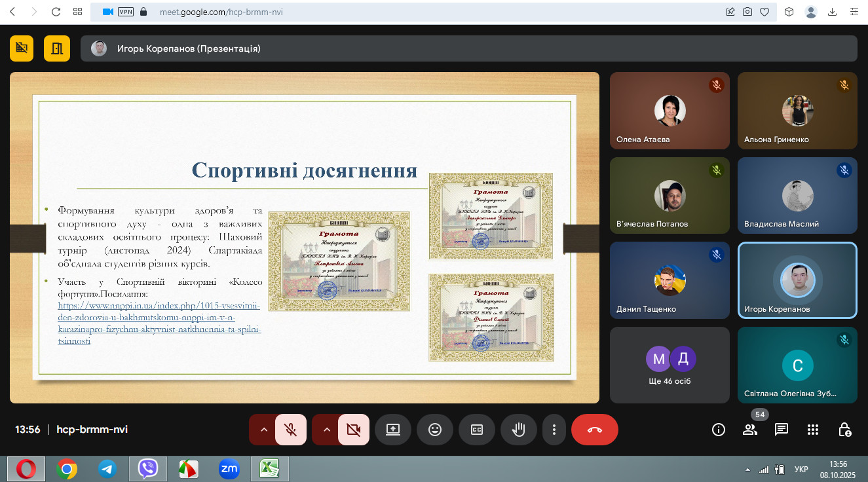Click the share screen present button
The height and width of the screenshot is (482, 868).
393,430
